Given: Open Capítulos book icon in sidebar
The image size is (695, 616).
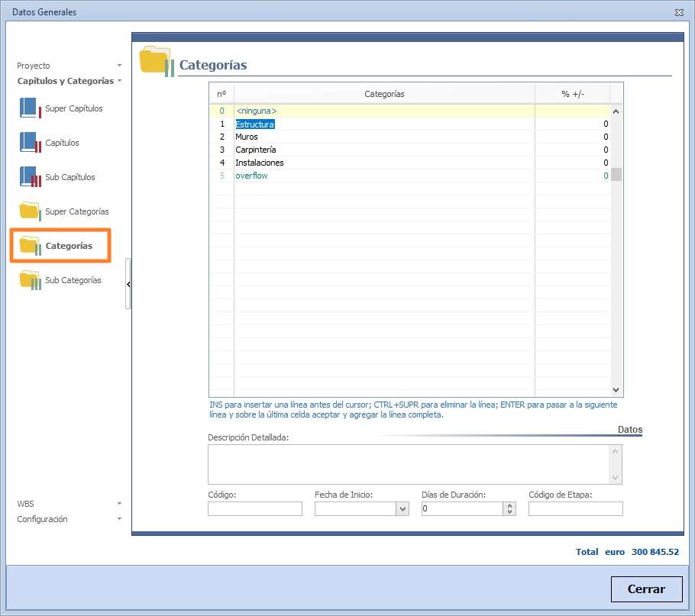Looking at the screenshot, I should point(30,142).
